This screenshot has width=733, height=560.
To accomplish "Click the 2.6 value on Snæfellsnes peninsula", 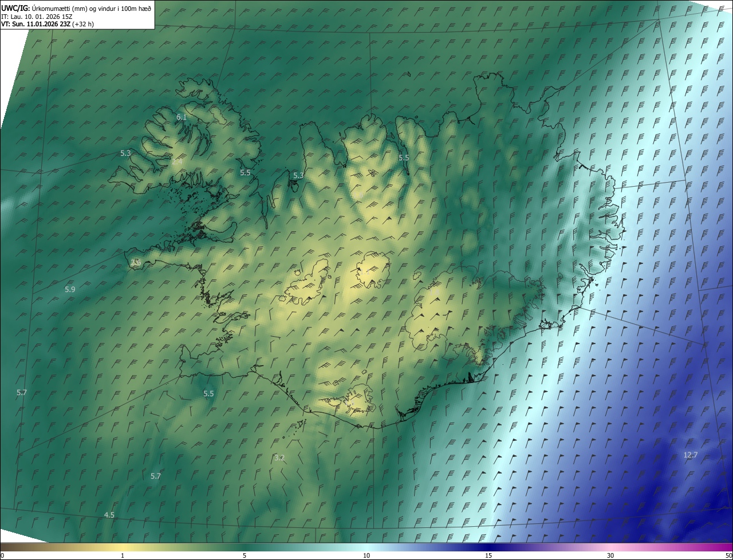I will [x=136, y=263].
